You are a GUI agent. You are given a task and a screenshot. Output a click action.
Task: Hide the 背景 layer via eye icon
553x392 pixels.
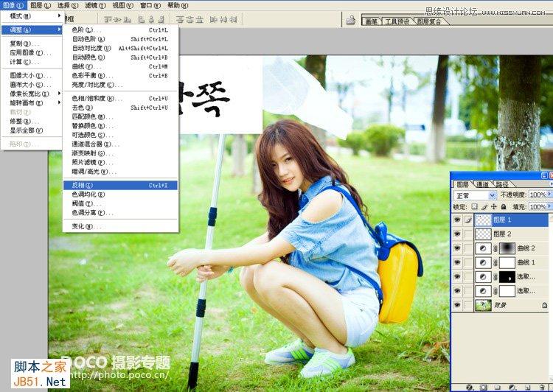point(457,305)
